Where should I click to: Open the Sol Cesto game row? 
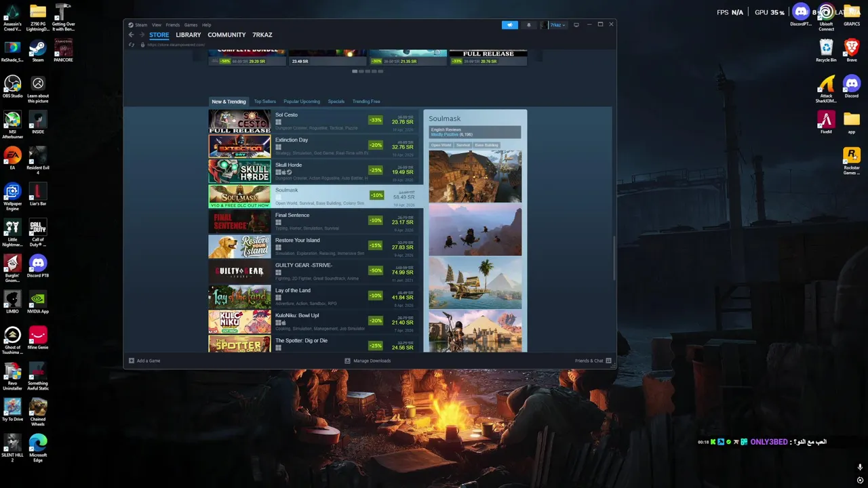tap(315, 121)
